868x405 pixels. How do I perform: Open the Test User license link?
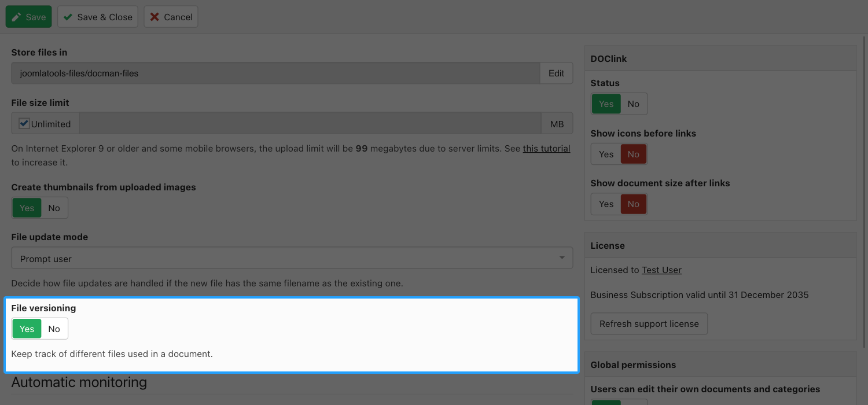click(661, 270)
